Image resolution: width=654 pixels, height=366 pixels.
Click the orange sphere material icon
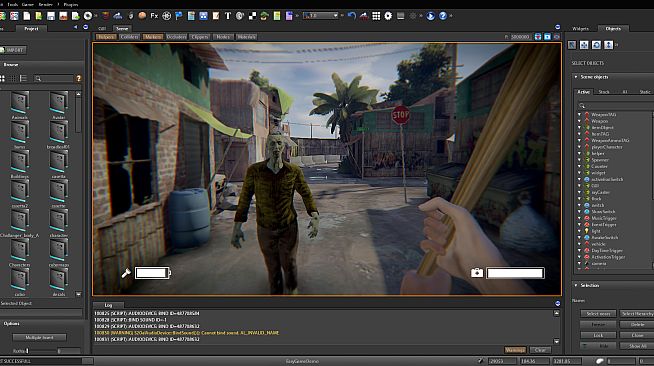[142, 16]
